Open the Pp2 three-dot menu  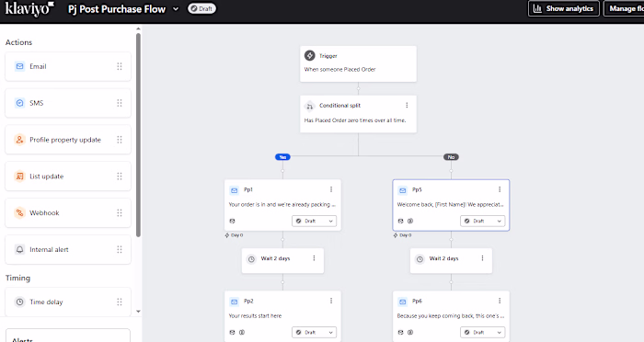coord(331,301)
